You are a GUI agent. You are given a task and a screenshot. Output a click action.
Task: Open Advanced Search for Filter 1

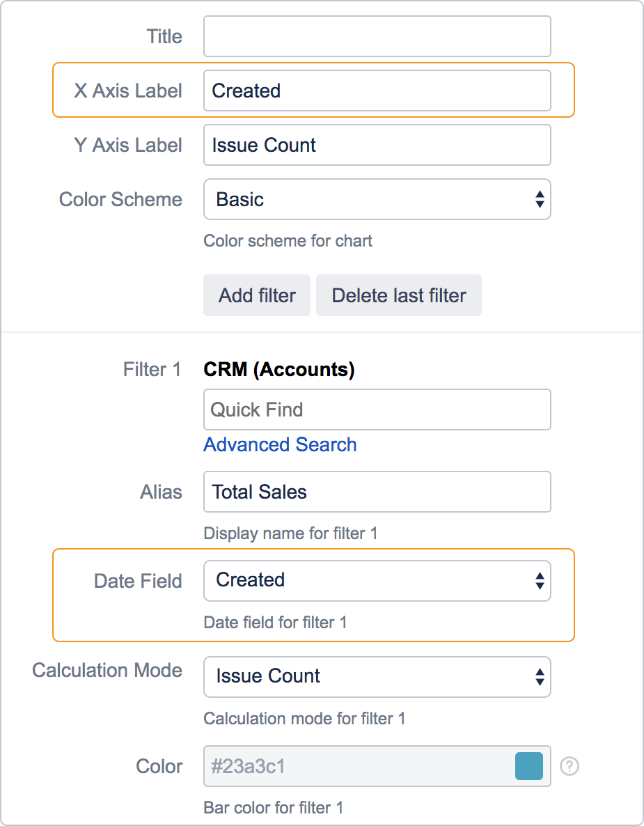tap(280, 444)
